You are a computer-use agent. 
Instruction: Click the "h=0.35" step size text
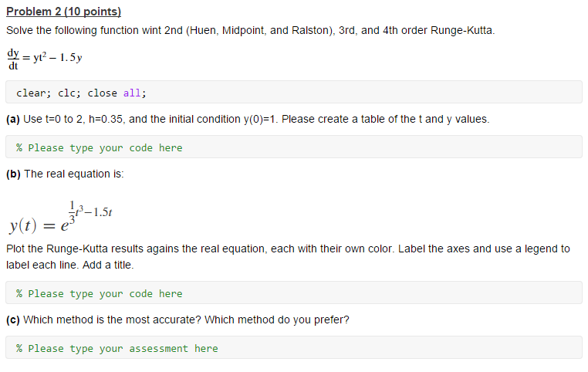(x=107, y=120)
